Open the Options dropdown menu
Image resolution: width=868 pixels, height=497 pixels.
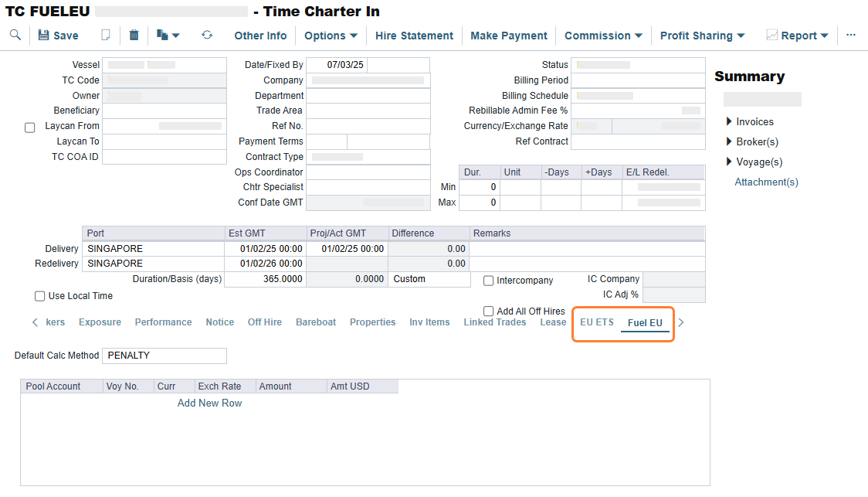[x=331, y=36]
